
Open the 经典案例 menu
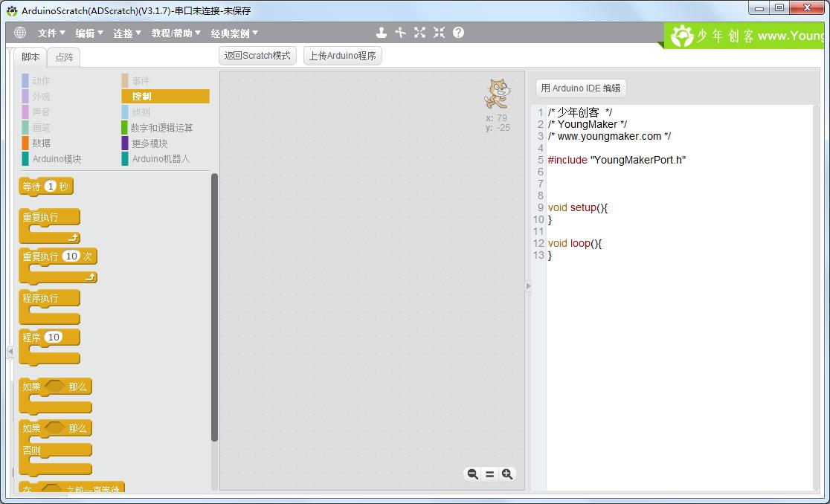tap(234, 33)
